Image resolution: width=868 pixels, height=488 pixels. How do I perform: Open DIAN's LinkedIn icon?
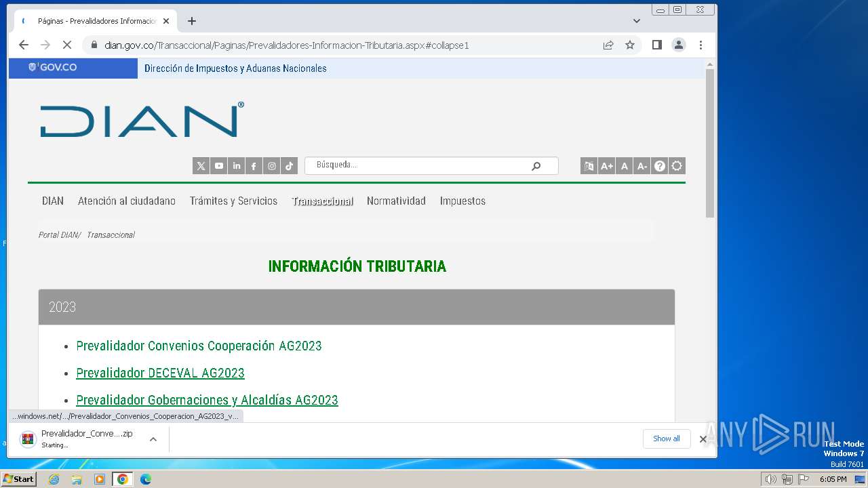click(x=236, y=166)
